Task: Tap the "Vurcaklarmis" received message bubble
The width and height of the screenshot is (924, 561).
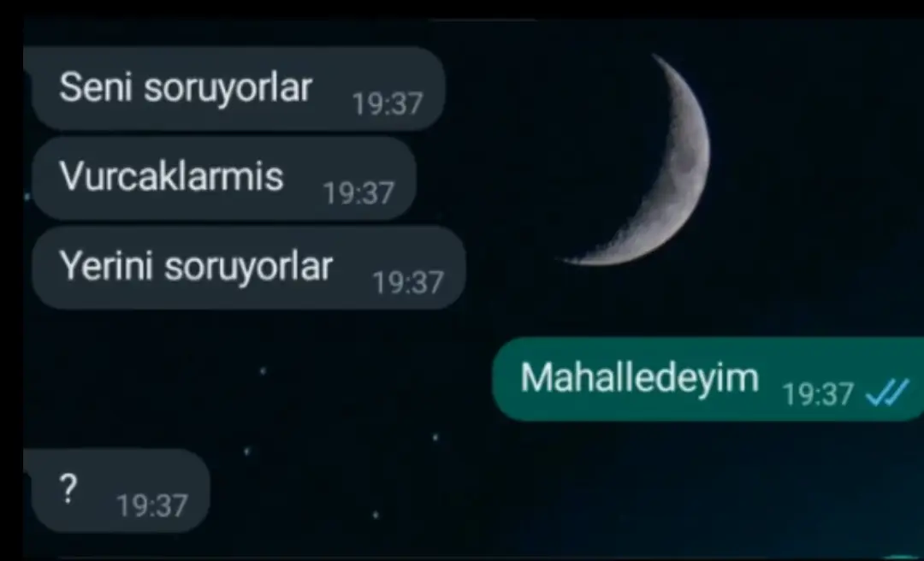Action: click(224, 178)
